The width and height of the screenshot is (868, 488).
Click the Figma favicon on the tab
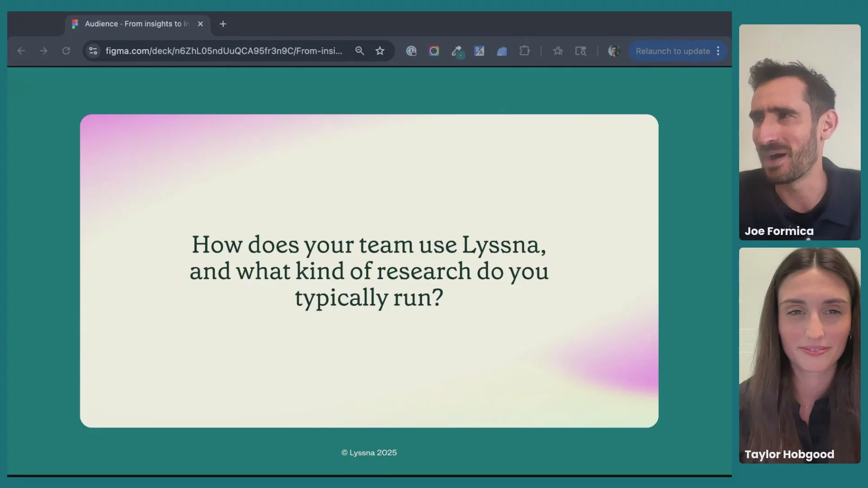[75, 24]
